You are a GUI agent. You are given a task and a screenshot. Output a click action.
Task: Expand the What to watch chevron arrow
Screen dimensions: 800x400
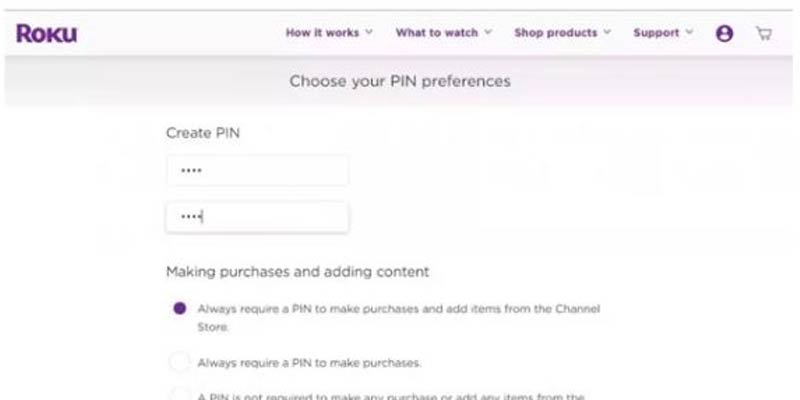click(488, 32)
